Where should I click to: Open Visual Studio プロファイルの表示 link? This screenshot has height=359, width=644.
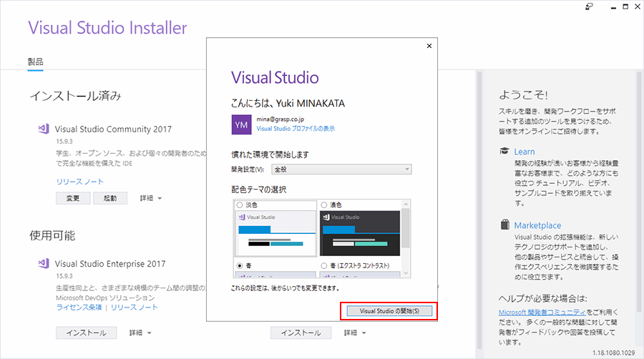296,129
